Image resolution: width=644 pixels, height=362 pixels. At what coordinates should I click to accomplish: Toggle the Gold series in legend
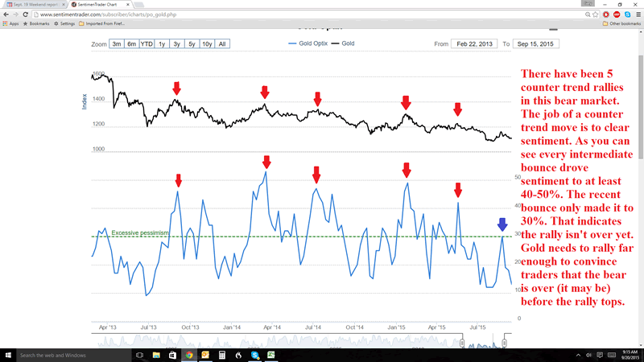pos(343,43)
